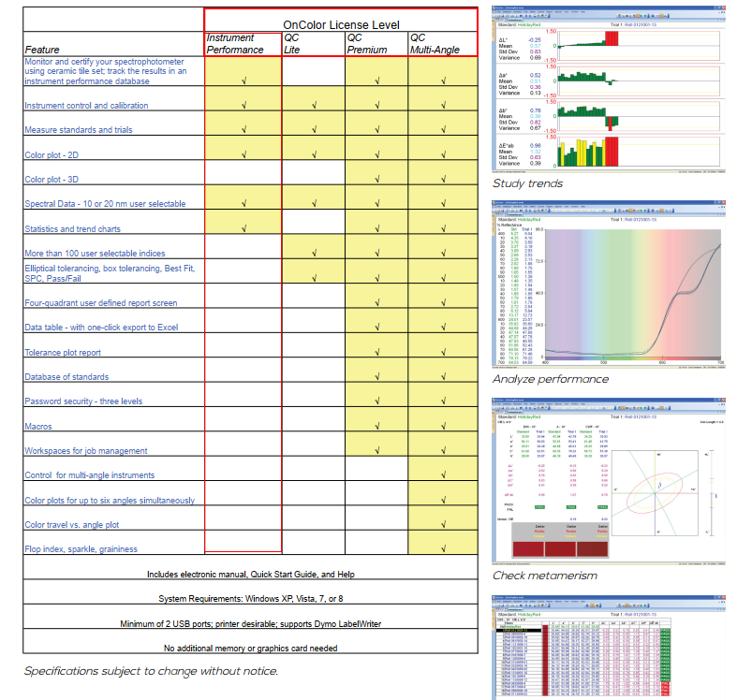Click 'Four-quadrant user defined report screen'
The width and height of the screenshot is (752, 700).
[x=101, y=303]
